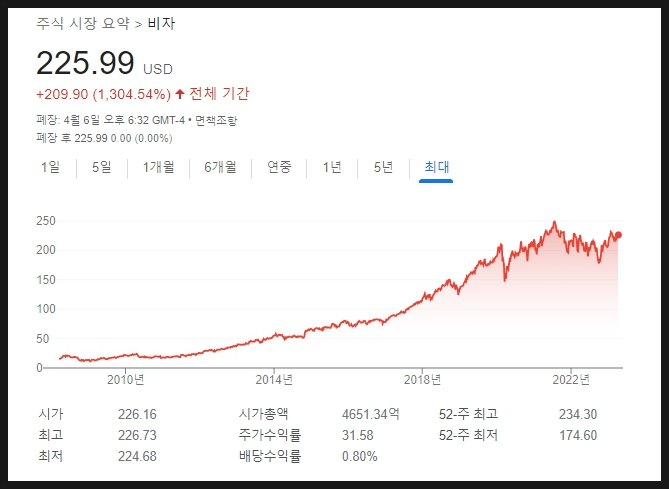The height and width of the screenshot is (489, 669).
Task: Click the 최고 value 226.73
Action: [x=137, y=435]
